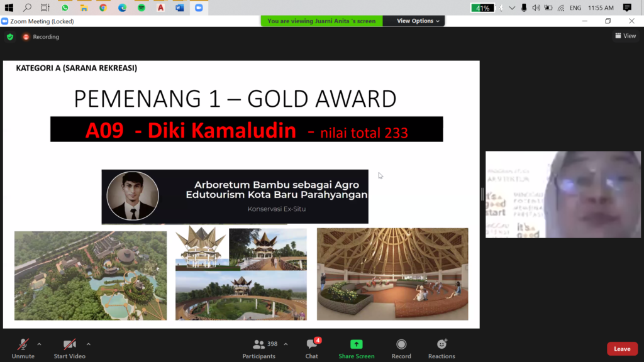
Task: Expand audio options arrow beside Unmute
Action: (x=39, y=344)
